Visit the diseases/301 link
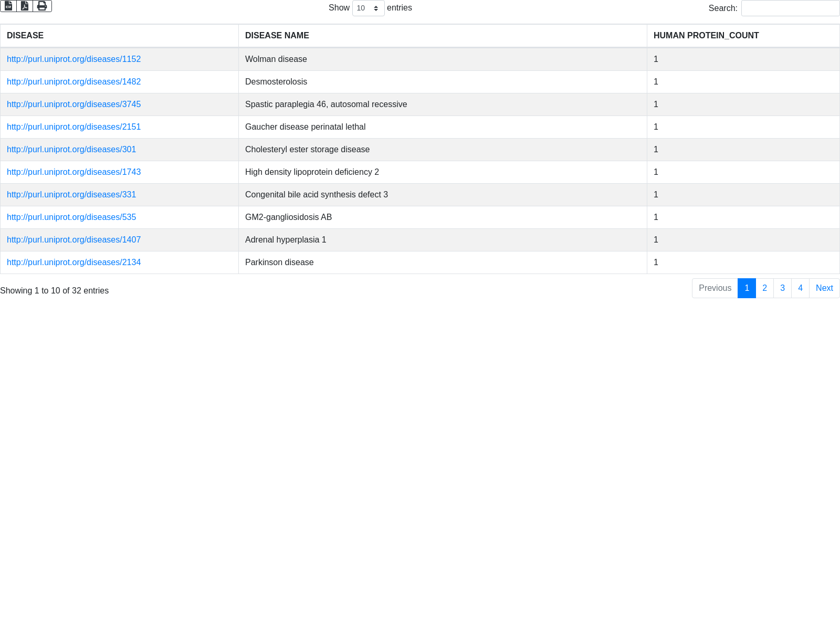This screenshot has width=840, height=630. [x=71, y=150]
